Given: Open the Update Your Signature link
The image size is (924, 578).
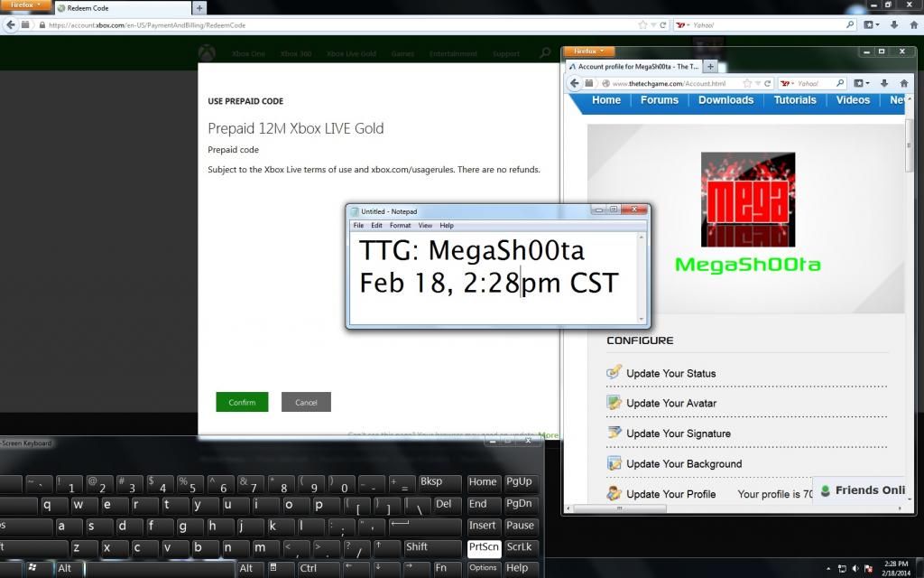Looking at the screenshot, I should [679, 433].
